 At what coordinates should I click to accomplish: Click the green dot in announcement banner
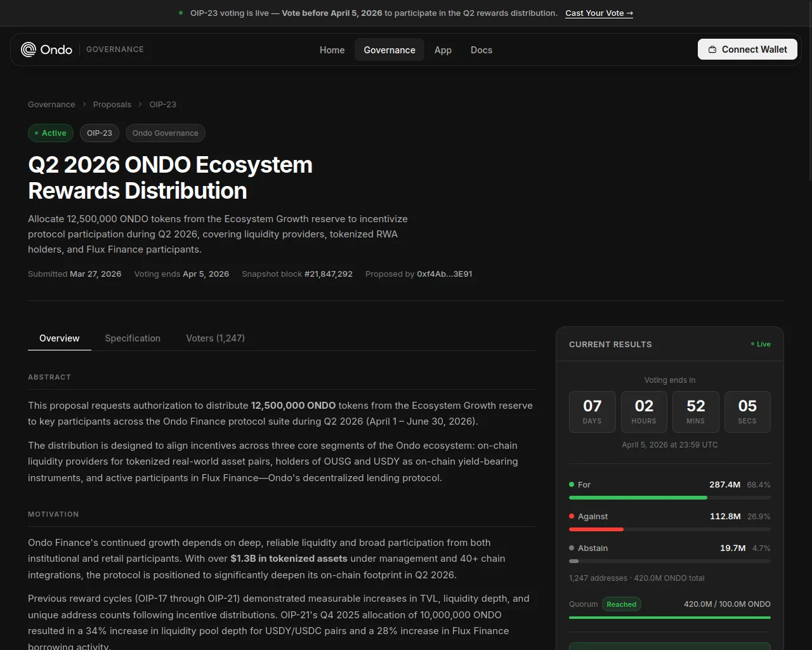pyautogui.click(x=181, y=13)
